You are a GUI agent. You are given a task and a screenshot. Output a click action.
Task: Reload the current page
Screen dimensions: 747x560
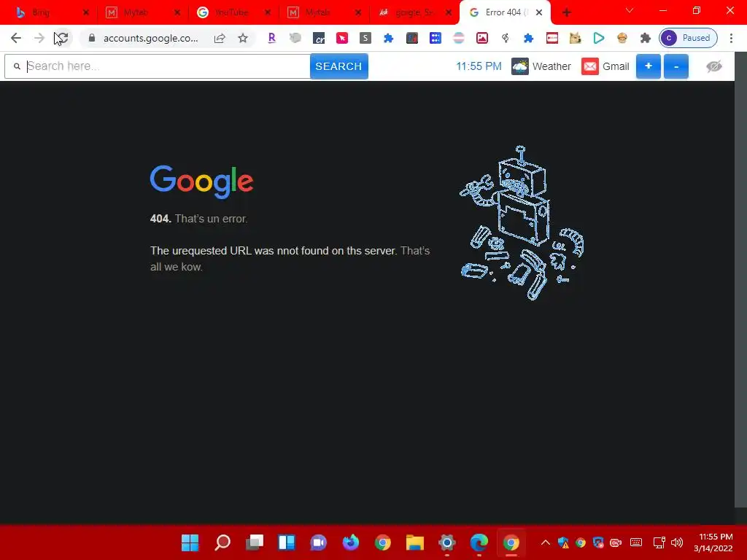coord(63,38)
